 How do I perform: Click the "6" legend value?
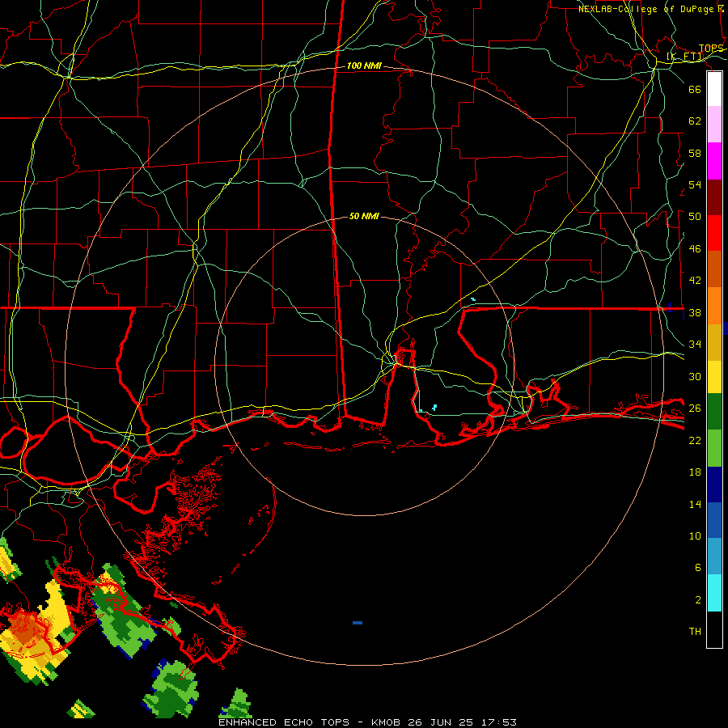[x=697, y=568]
